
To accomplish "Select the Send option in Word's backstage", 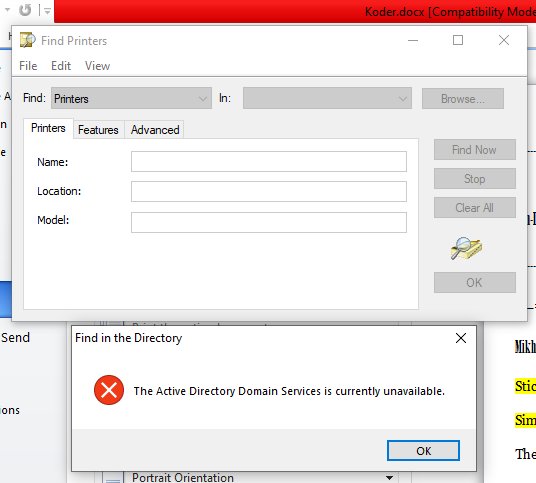I will [x=15, y=338].
